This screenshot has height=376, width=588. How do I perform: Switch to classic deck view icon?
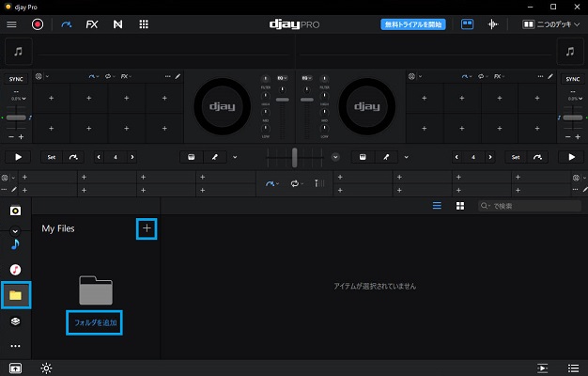[467, 24]
